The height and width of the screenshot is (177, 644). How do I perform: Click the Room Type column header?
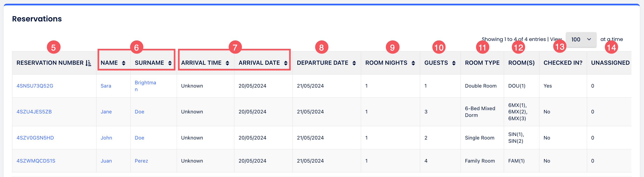point(482,63)
